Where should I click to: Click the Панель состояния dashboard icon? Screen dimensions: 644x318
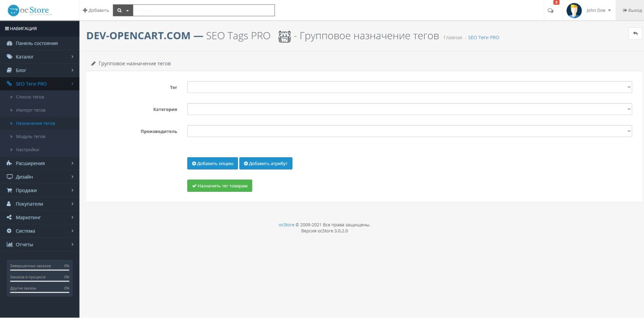pos(9,43)
